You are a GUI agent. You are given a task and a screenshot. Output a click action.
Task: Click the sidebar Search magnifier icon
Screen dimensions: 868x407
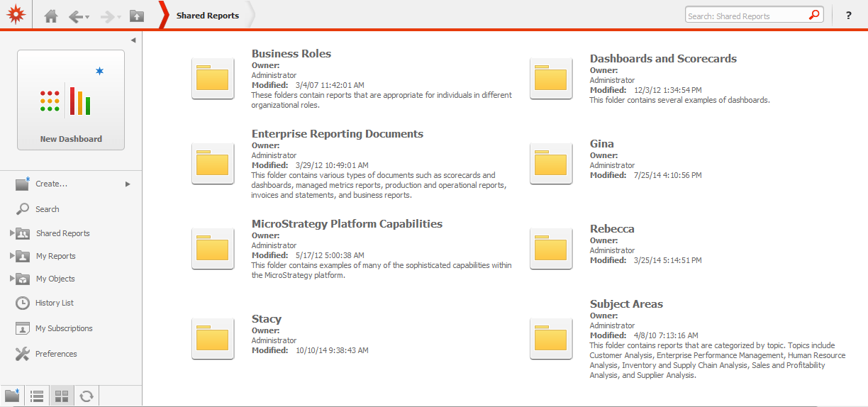23,209
